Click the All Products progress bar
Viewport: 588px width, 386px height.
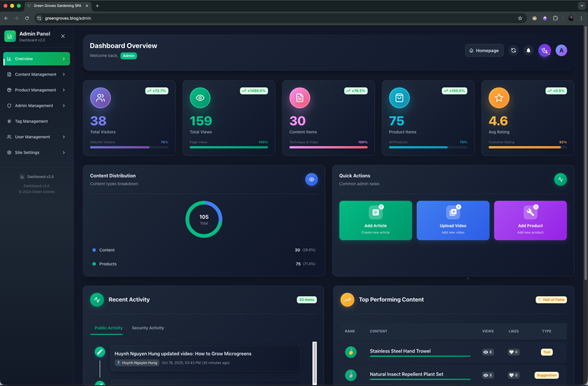[428, 147]
